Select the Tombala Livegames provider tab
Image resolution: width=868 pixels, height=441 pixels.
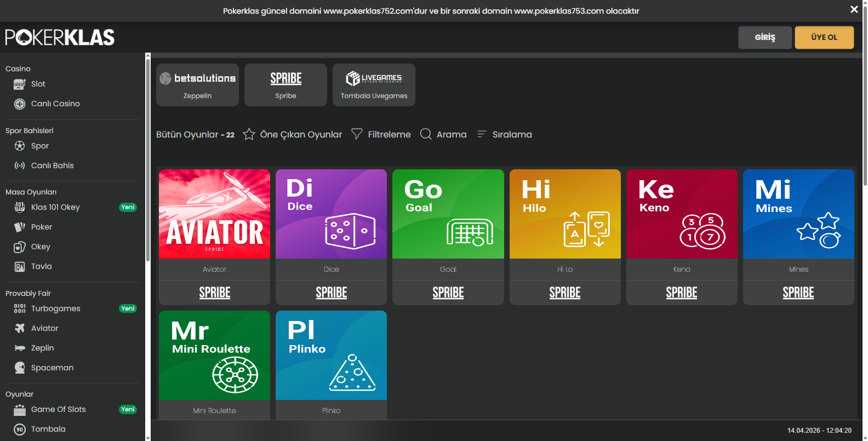[x=374, y=85]
